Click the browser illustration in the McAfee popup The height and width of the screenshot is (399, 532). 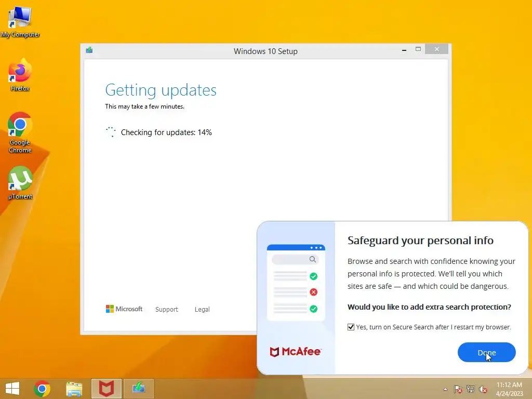coord(296,282)
